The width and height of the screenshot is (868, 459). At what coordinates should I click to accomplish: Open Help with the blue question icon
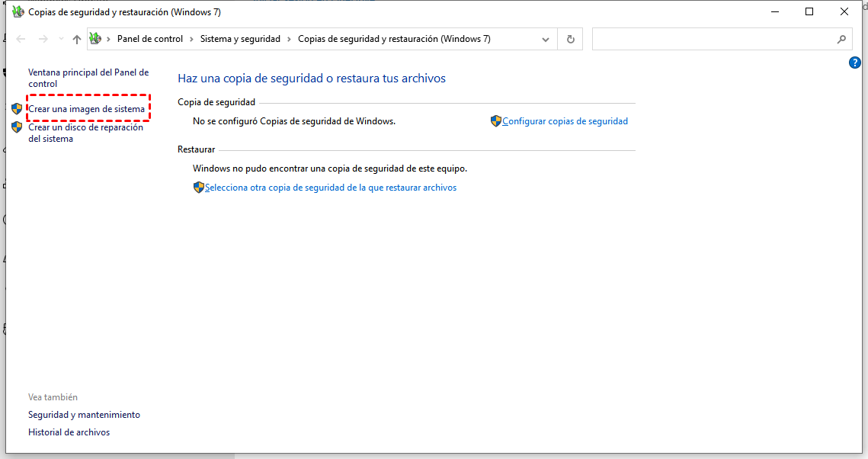click(855, 63)
